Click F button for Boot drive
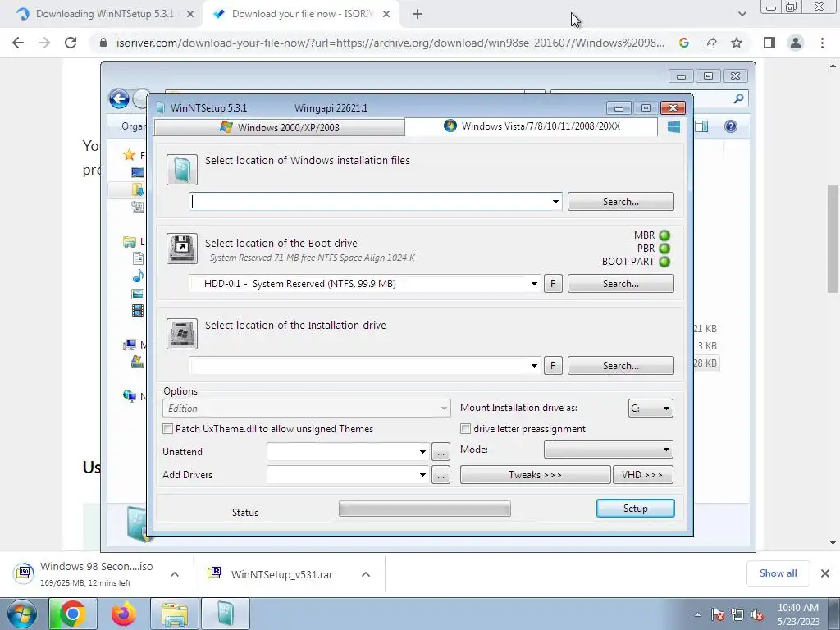The image size is (840, 630). pyautogui.click(x=553, y=283)
